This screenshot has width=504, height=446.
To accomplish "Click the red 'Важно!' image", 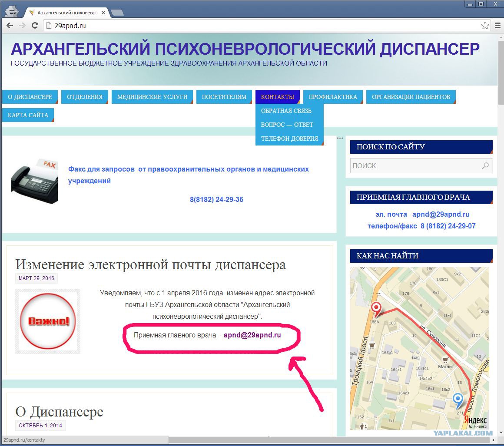I will tap(48, 321).
